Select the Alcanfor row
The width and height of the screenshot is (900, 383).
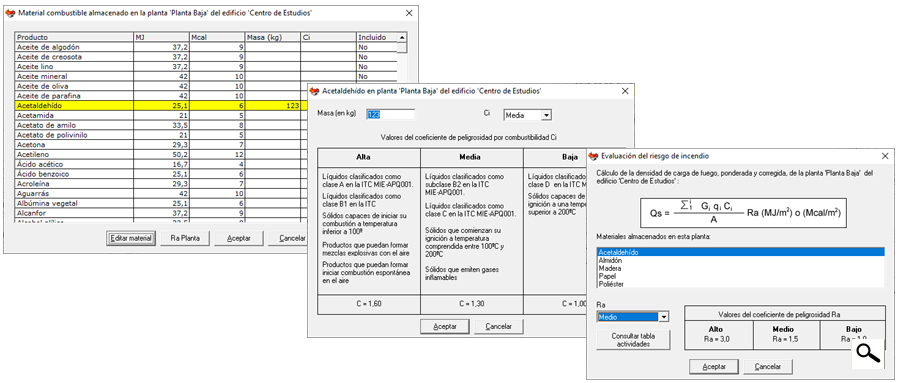[161, 213]
